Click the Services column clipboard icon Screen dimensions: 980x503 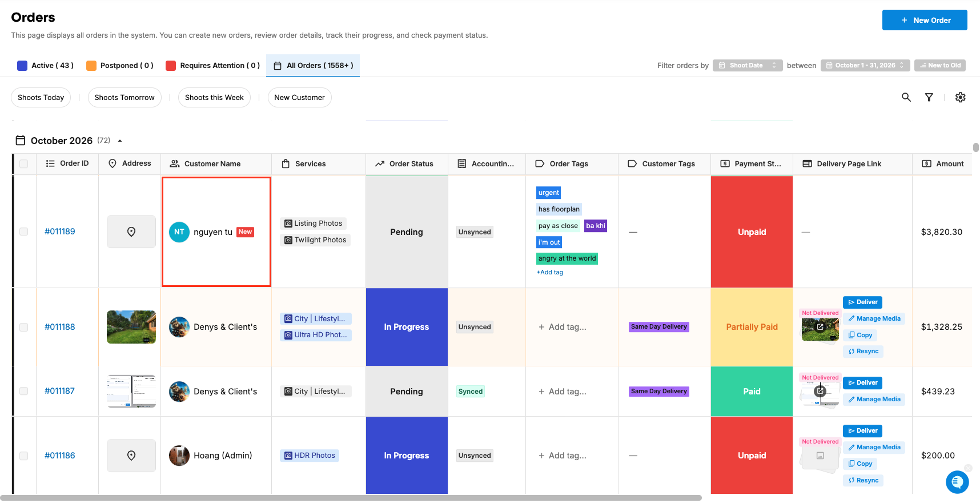[x=286, y=163]
